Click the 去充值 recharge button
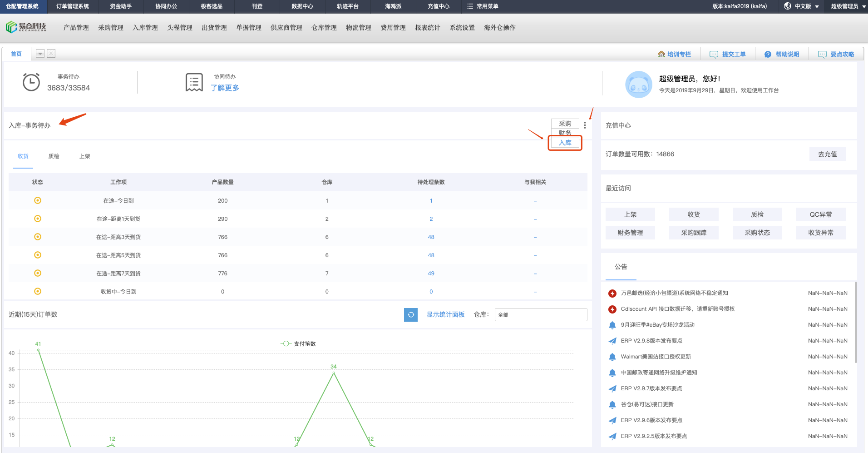 pos(827,154)
